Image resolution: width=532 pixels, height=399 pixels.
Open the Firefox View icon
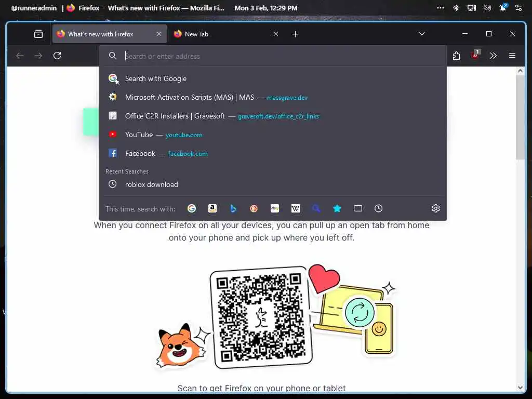[x=38, y=34]
